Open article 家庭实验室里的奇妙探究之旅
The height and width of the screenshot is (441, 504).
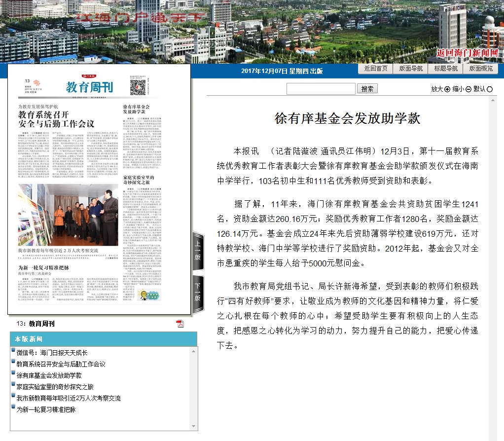tap(55, 387)
